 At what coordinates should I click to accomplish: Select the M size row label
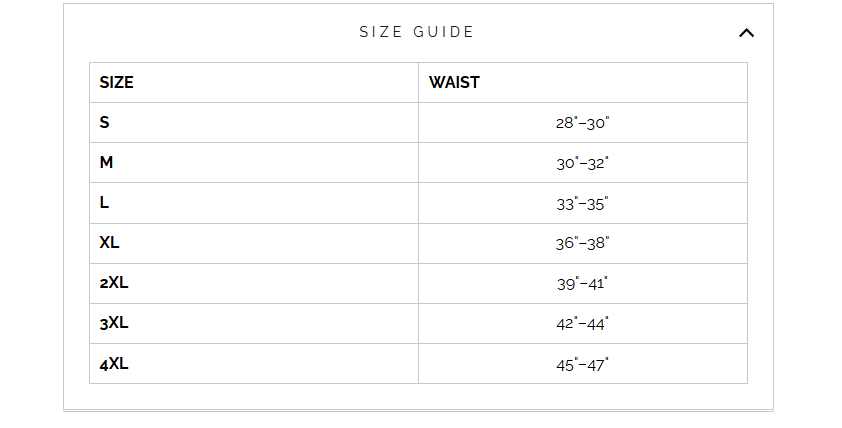pyautogui.click(x=106, y=163)
